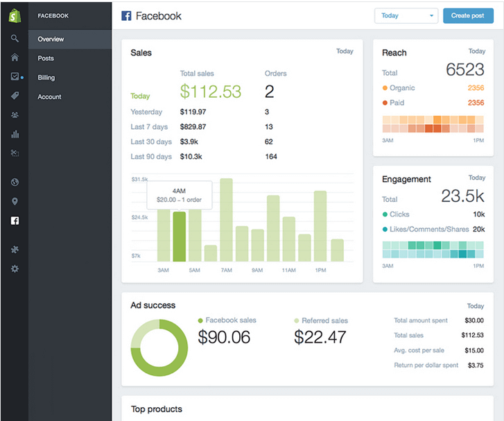Image resolution: width=504 pixels, height=421 pixels.
Task: Expand the Today date range dropdown
Action: 406,15
